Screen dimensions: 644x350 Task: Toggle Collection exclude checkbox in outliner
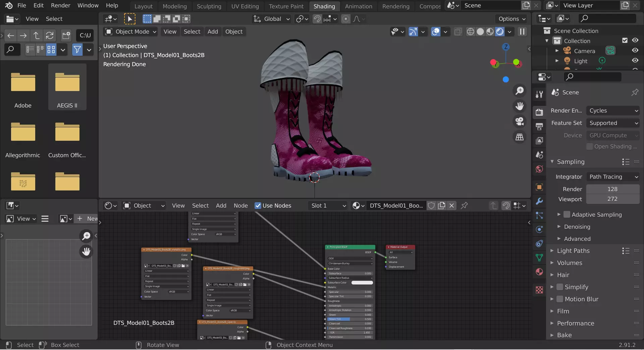point(625,40)
